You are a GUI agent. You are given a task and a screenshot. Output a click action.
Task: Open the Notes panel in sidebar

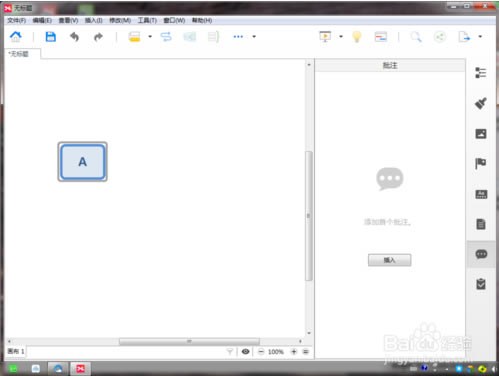[481, 224]
